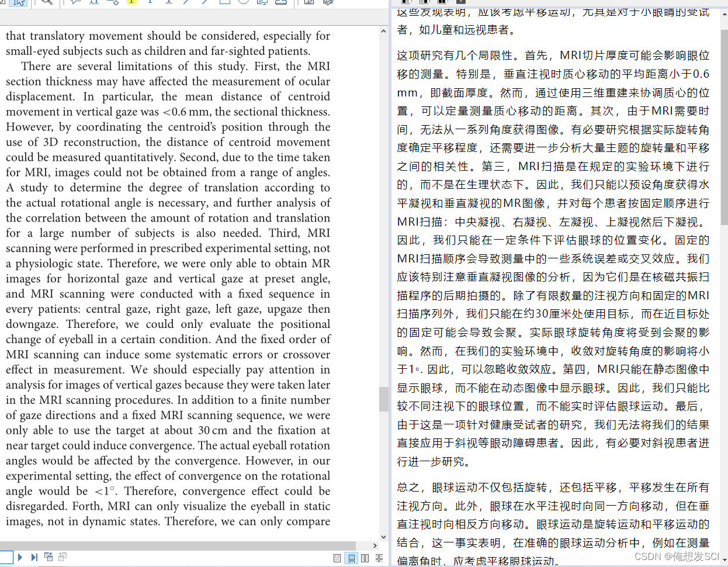The height and width of the screenshot is (567, 728).
Task: Toggle continuous page scrolling mode
Action: tap(351, 558)
